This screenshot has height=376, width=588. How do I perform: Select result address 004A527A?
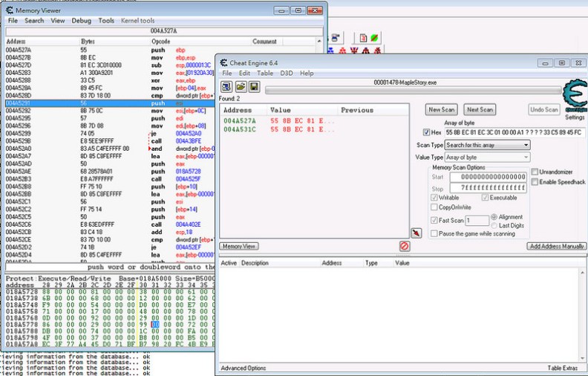[x=240, y=120]
